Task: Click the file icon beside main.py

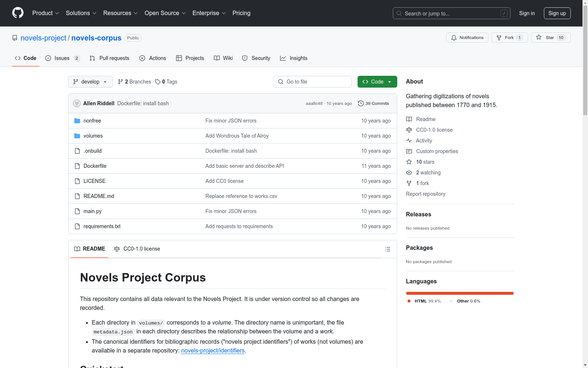Action: [x=77, y=211]
